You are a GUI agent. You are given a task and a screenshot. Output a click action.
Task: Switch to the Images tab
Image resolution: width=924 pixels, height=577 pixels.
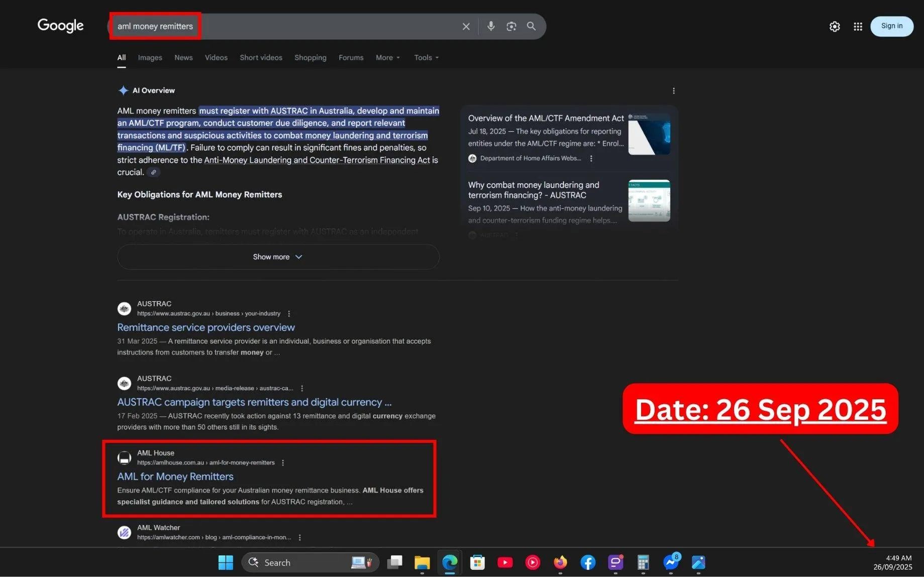(x=150, y=57)
